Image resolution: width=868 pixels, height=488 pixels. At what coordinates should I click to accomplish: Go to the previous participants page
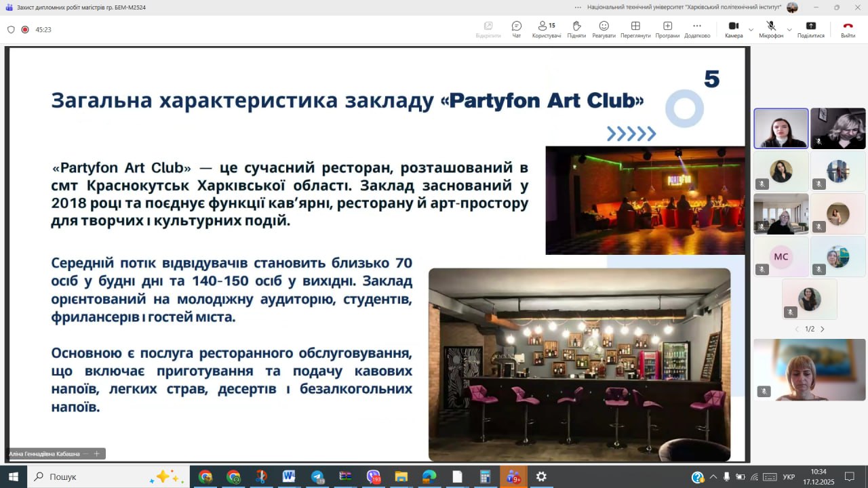pos(797,329)
